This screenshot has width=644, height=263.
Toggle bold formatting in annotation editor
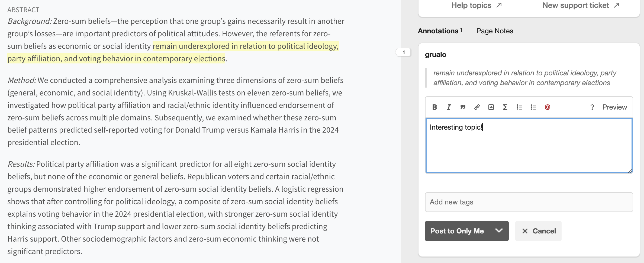point(434,107)
